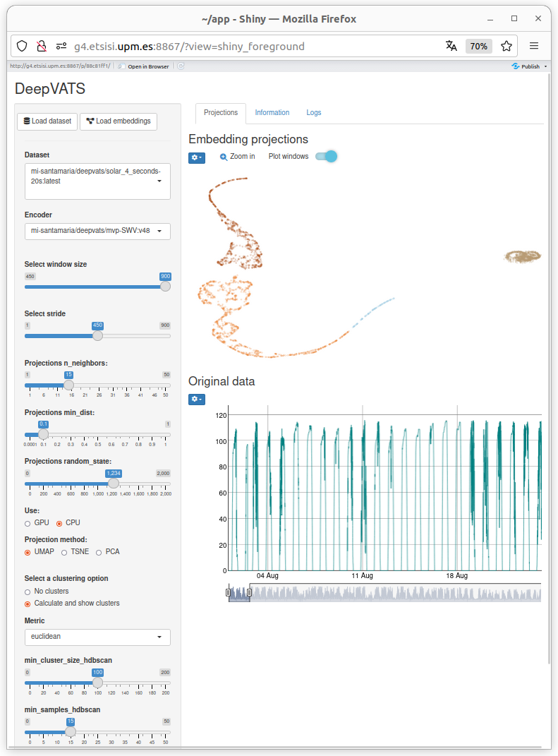Click the Publish icon button

click(x=526, y=66)
